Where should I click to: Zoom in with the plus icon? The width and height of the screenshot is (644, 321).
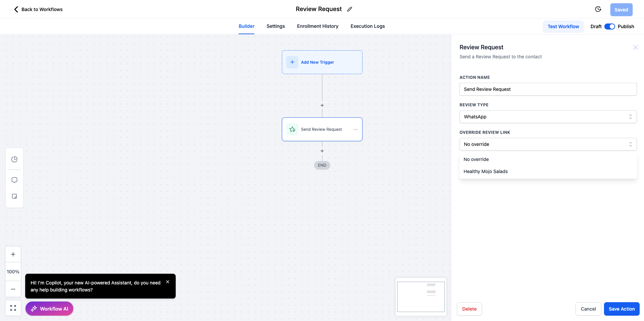13,254
